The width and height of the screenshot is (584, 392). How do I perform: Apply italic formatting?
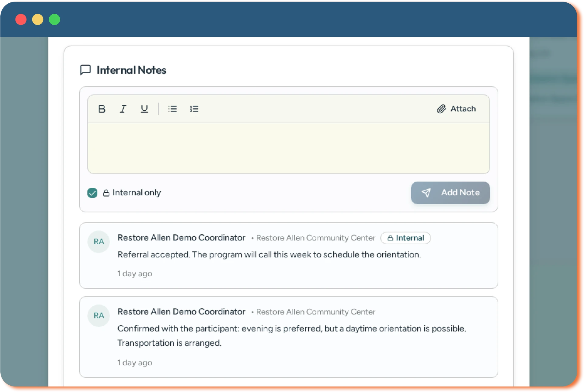click(123, 109)
